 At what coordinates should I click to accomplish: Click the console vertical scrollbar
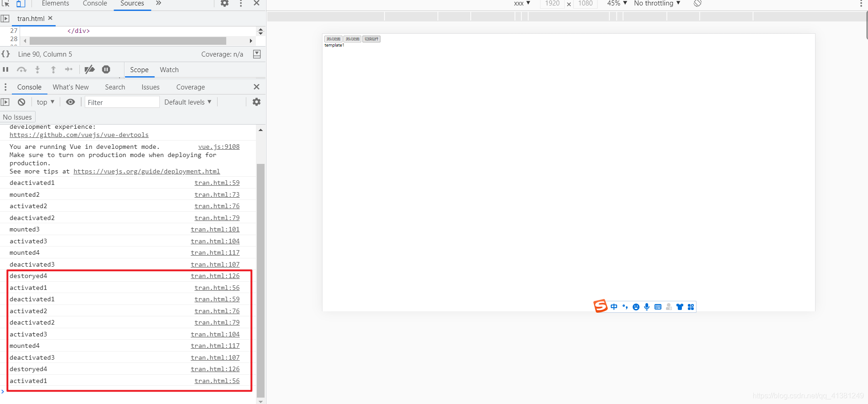(x=260, y=280)
